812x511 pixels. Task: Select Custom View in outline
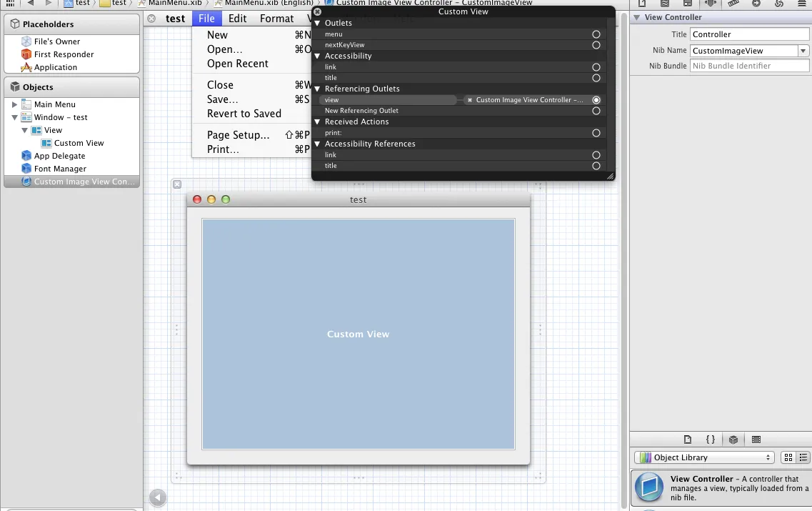[x=79, y=143]
